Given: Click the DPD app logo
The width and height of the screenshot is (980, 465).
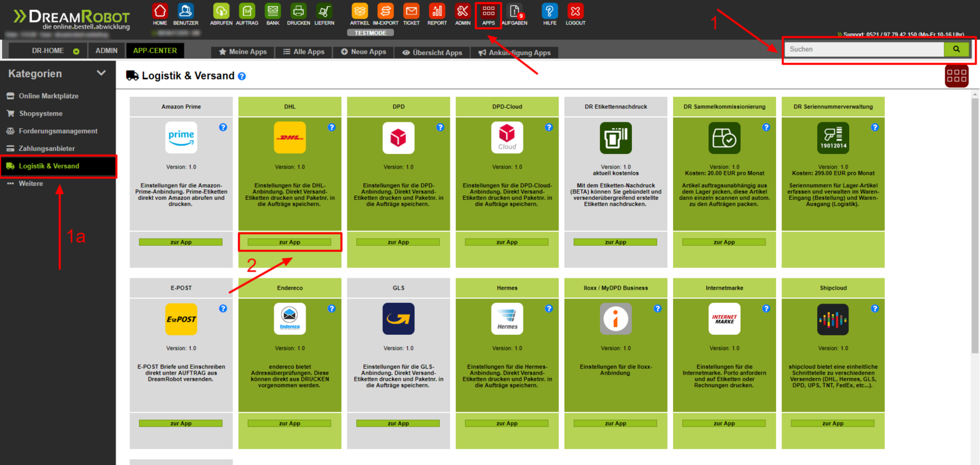Looking at the screenshot, I should (399, 138).
